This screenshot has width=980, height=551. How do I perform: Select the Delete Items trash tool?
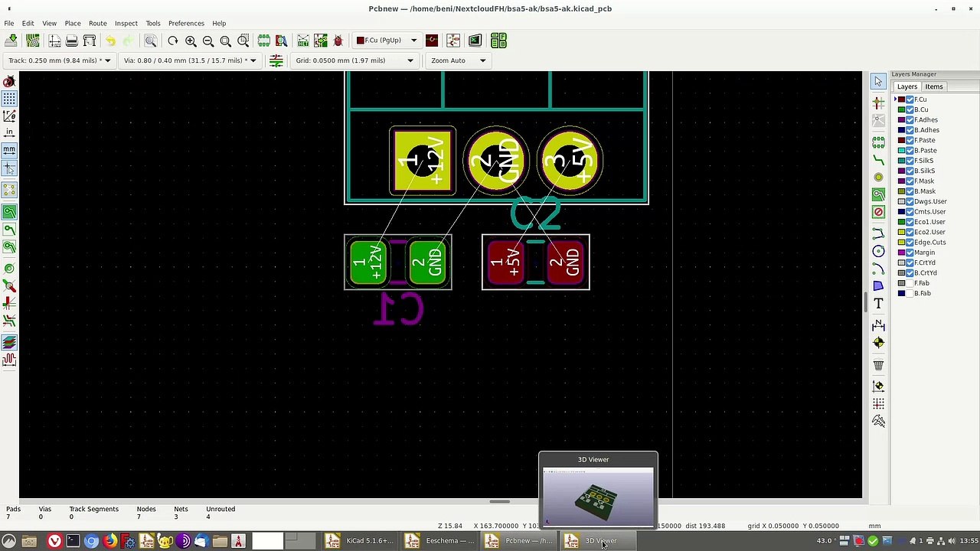point(878,365)
